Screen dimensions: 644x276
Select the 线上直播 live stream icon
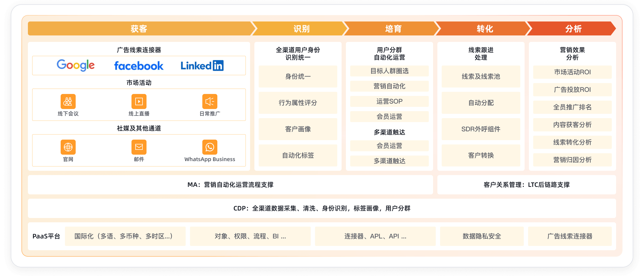point(139,101)
